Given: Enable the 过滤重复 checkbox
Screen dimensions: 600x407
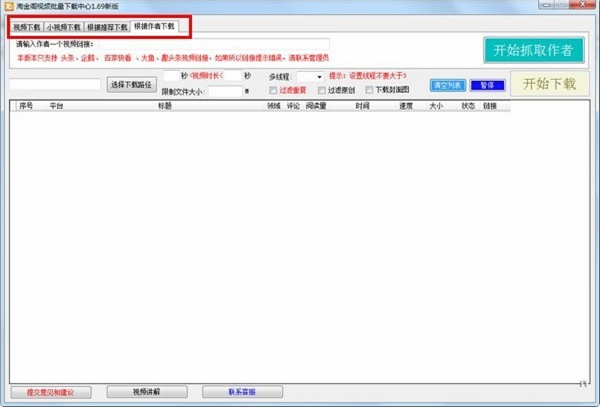Looking at the screenshot, I should [x=273, y=90].
